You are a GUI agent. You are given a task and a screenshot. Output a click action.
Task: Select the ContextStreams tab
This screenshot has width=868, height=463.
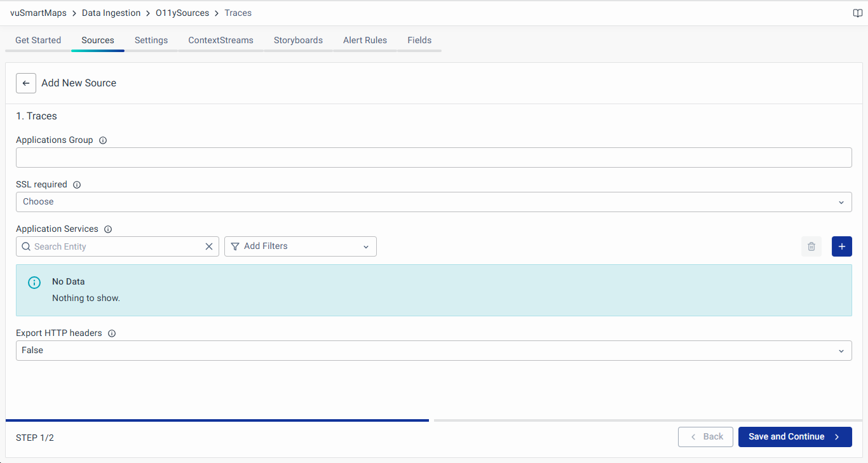tap(220, 40)
